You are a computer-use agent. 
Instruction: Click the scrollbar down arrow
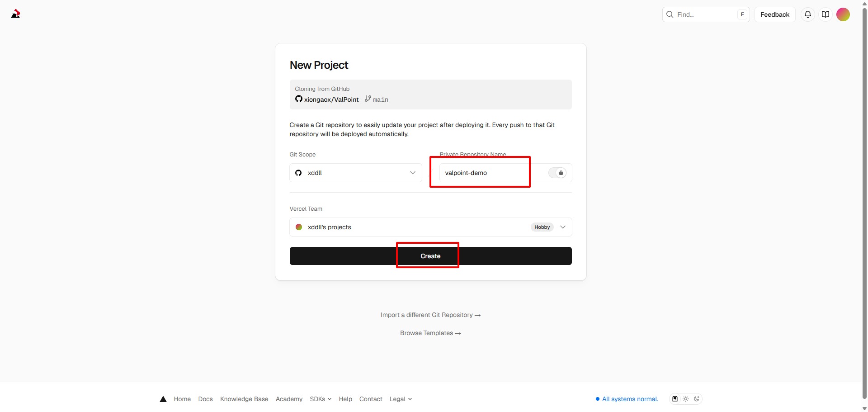[864, 408]
